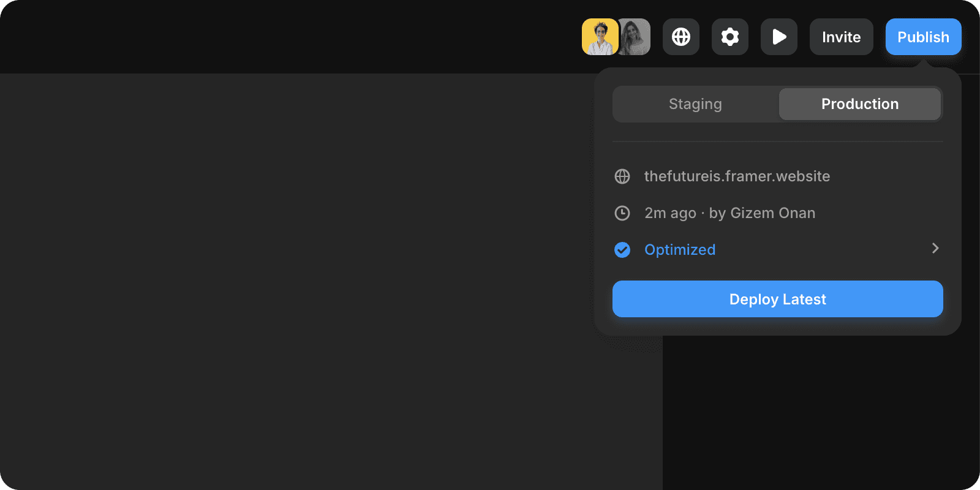Click the Gizem Onan author name

click(772, 213)
